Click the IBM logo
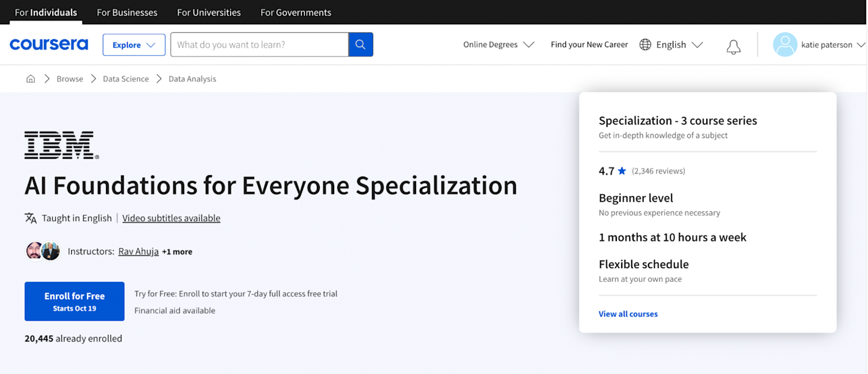 coord(61,145)
